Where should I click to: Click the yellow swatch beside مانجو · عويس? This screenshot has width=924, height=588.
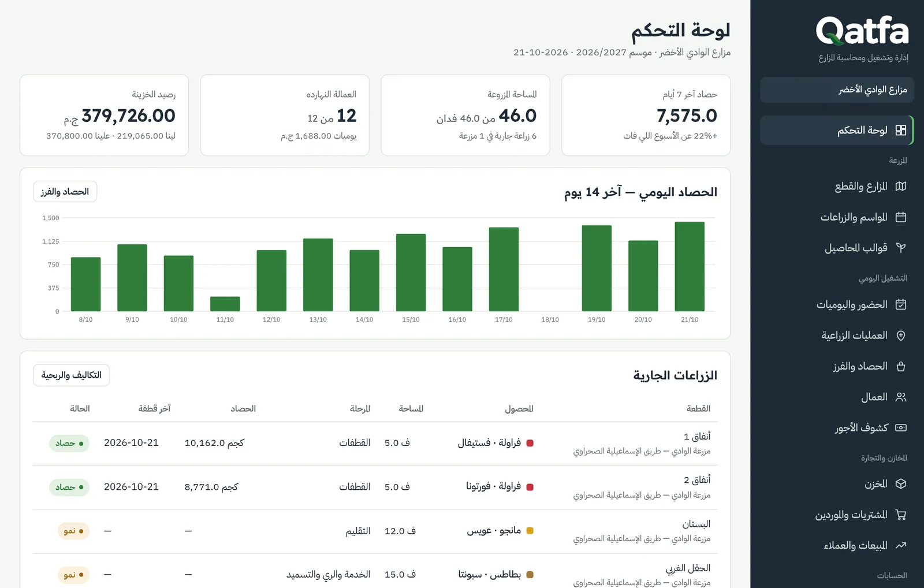pyautogui.click(x=530, y=531)
